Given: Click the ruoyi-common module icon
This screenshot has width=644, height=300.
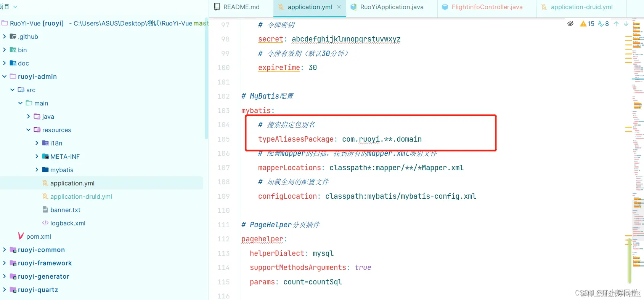Looking at the screenshot, I should pyautogui.click(x=13, y=250).
